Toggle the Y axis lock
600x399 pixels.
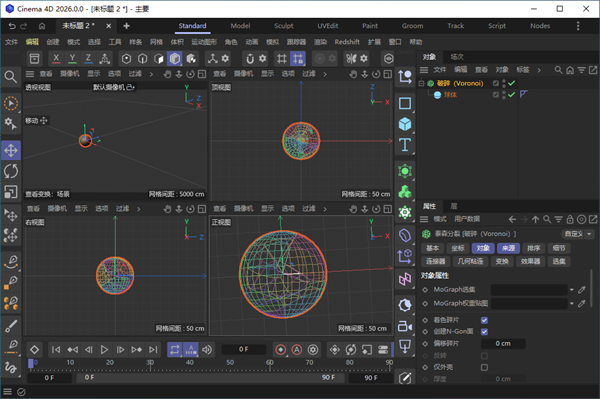pos(72,59)
